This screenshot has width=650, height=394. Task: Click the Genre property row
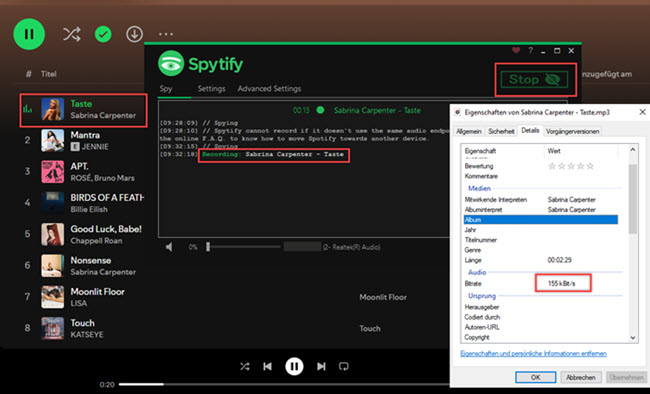click(541, 250)
